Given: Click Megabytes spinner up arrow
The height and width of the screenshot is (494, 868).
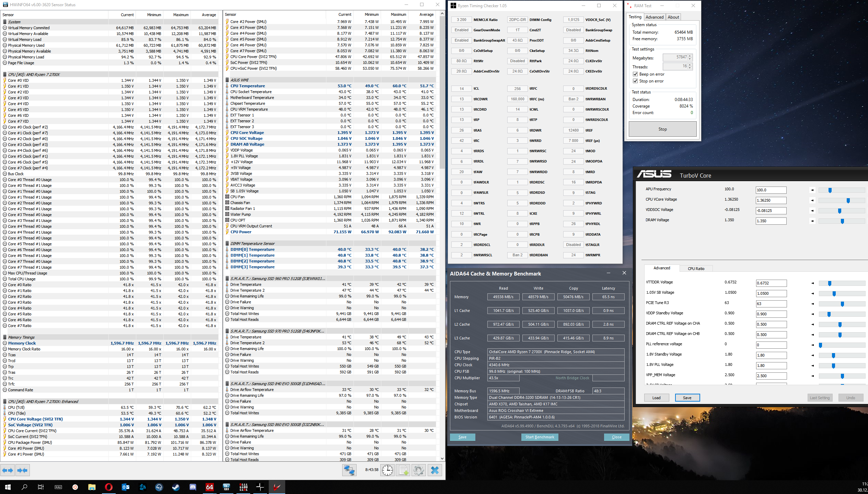Looking at the screenshot, I should coord(690,56).
